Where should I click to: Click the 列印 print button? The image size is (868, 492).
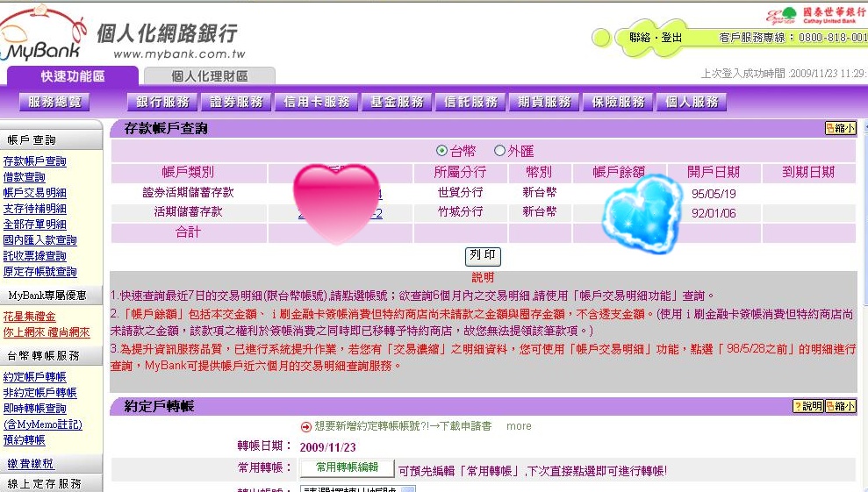pyautogui.click(x=483, y=255)
